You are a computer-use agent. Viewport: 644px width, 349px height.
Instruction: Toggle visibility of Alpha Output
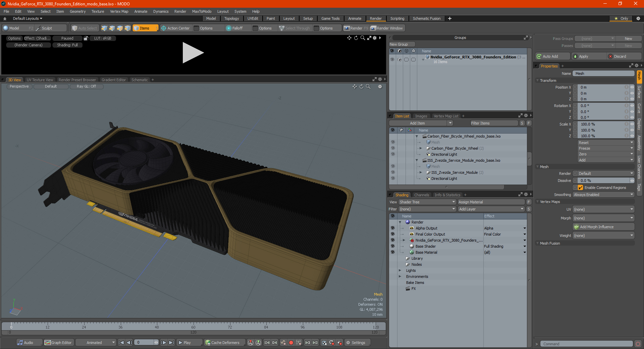click(392, 228)
